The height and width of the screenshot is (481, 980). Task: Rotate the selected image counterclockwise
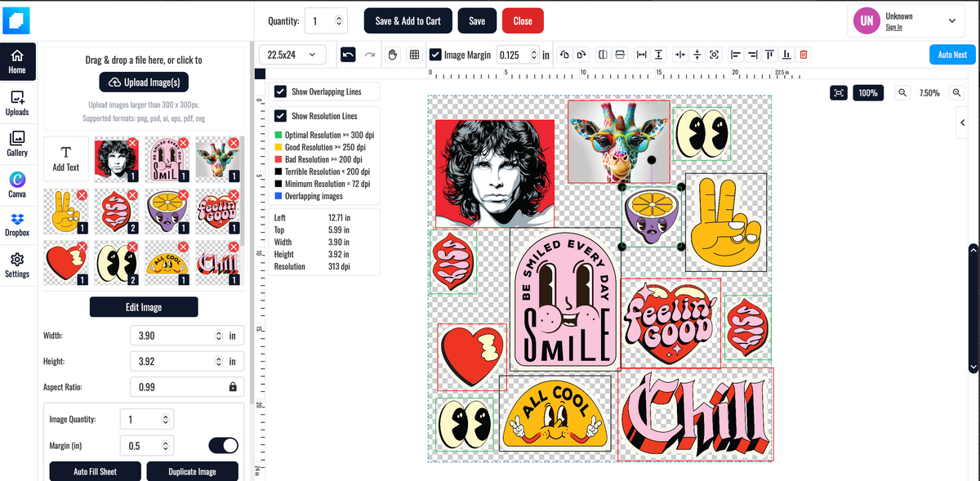[x=565, y=55]
